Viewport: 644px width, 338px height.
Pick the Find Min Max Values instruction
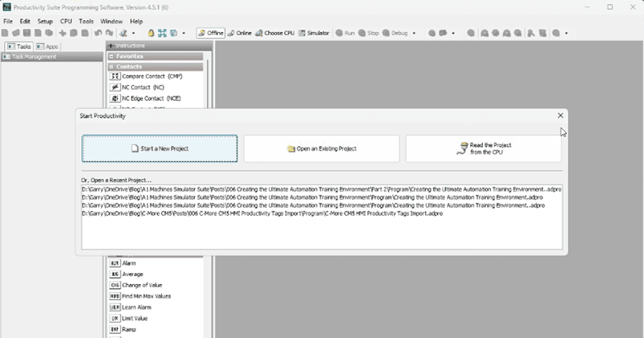click(146, 296)
